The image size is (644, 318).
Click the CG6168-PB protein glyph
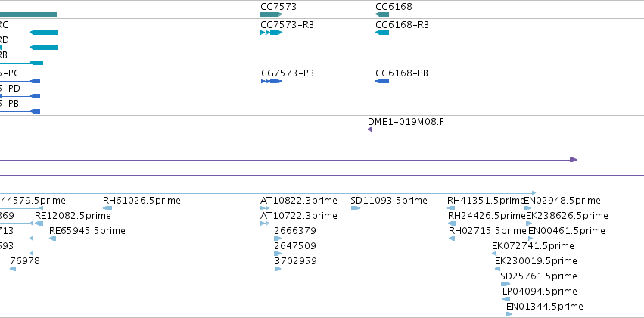coord(382,81)
